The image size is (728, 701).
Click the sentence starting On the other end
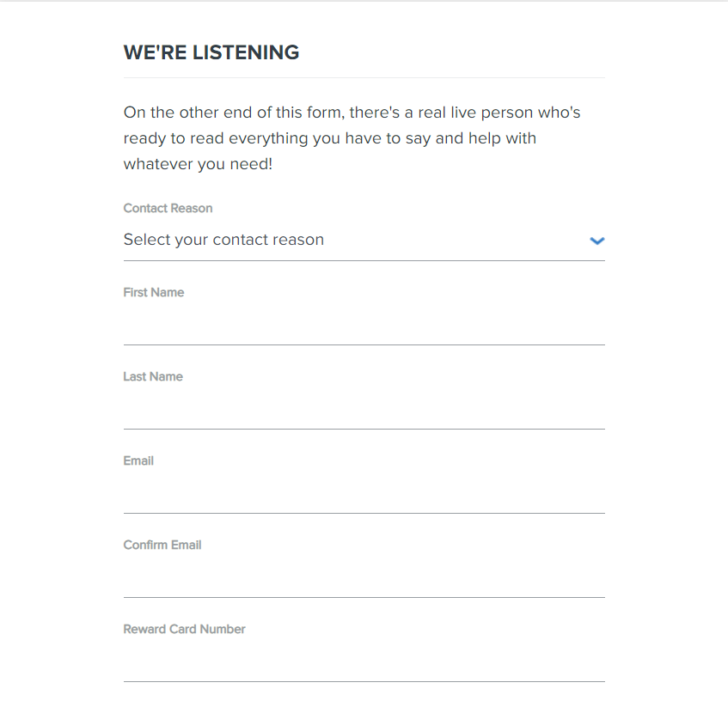[352, 138]
